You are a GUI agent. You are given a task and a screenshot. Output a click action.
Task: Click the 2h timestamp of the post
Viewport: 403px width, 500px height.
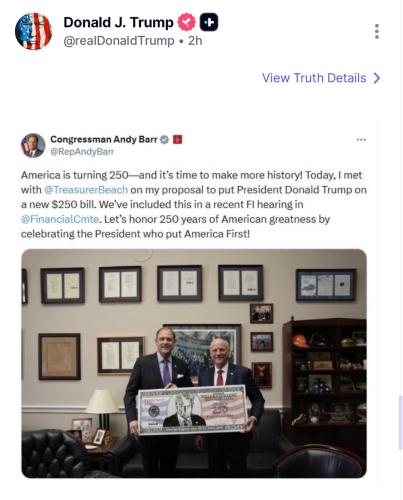point(195,41)
